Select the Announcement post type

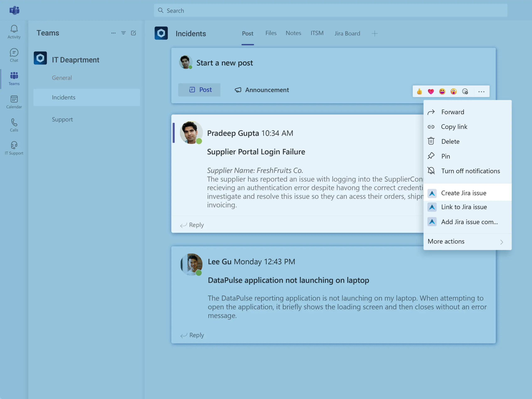(262, 90)
